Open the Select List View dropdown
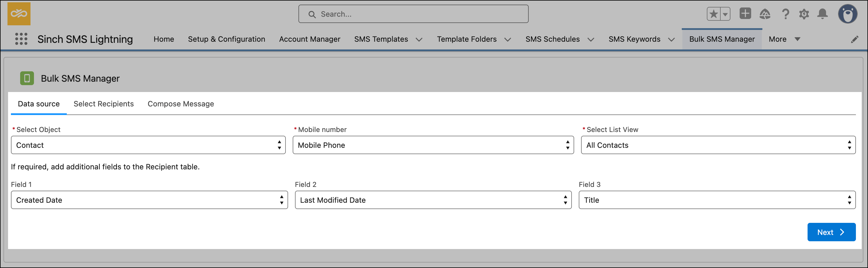 click(x=718, y=145)
